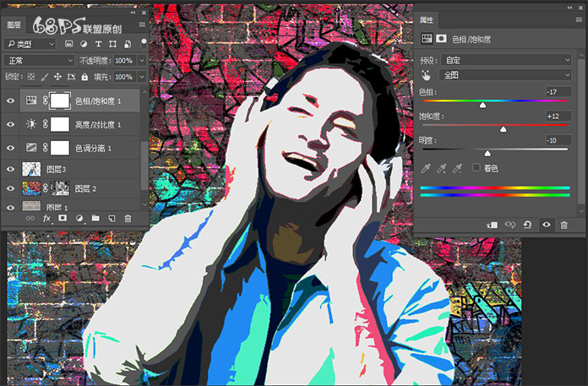
Task: Lock transparent pixels icon
Action: coord(31,77)
